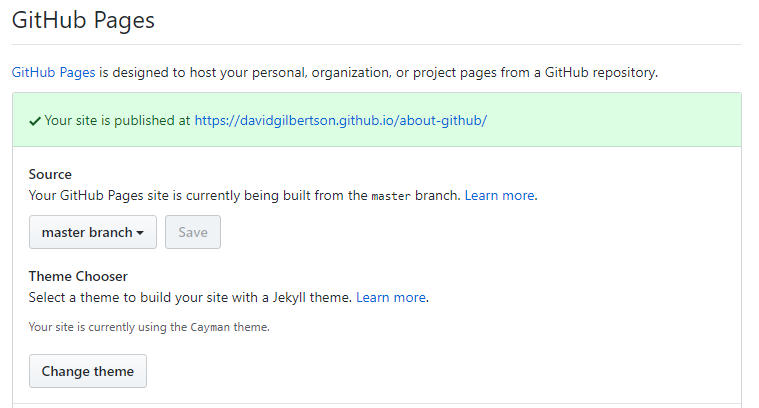Viewport: 759px width, 408px height.
Task: Click the green checkmark icon
Action: [35, 121]
